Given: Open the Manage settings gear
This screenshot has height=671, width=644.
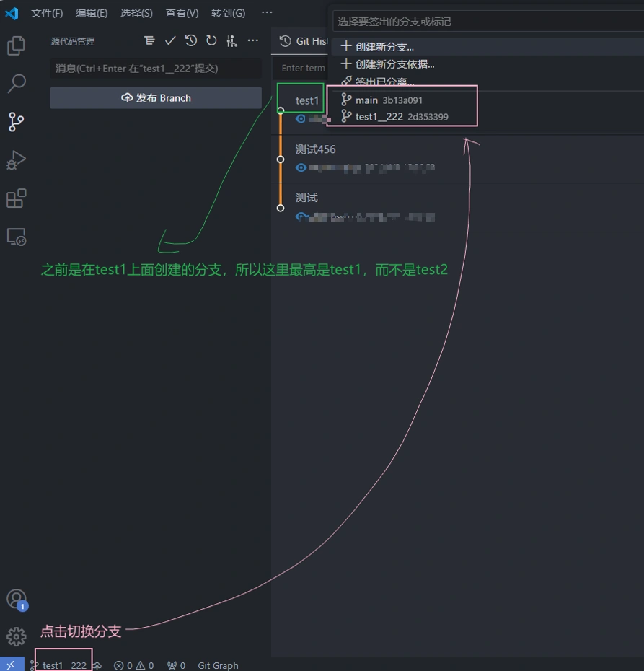Looking at the screenshot, I should pyautogui.click(x=17, y=637).
